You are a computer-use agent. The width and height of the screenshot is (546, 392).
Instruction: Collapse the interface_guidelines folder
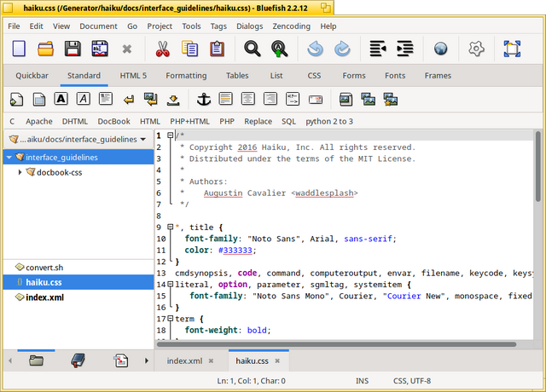pyautogui.click(x=9, y=157)
